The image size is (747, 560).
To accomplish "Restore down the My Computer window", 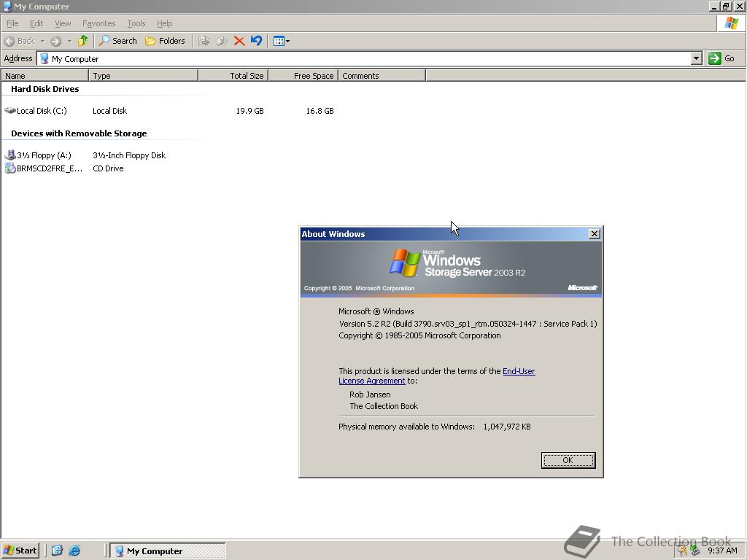I will tap(726, 6).
